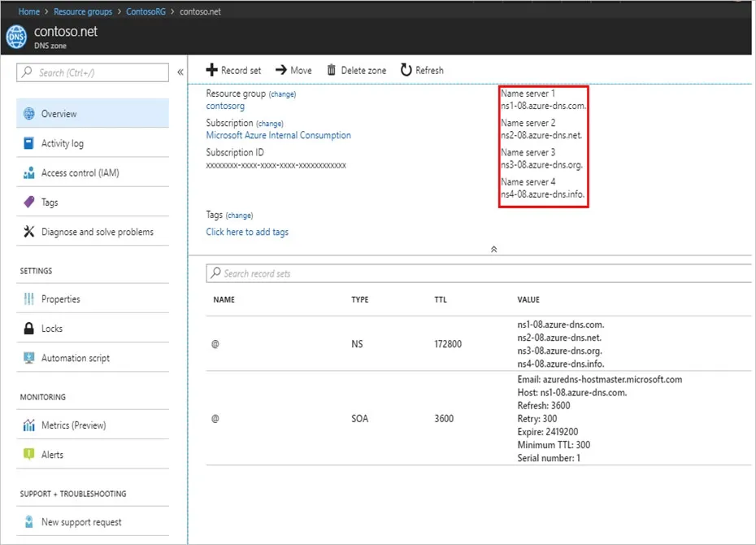
Task: Open Locks padlock icon in Settings
Action: 29,329
